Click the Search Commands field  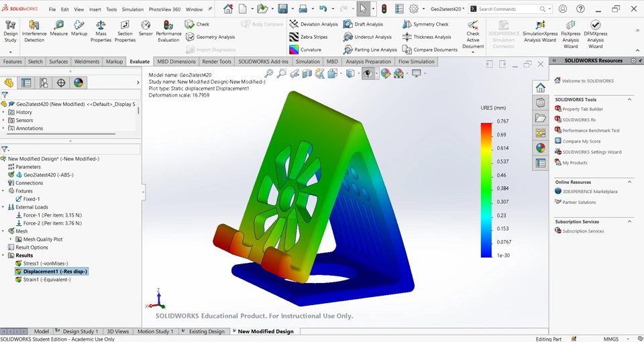coord(509,9)
